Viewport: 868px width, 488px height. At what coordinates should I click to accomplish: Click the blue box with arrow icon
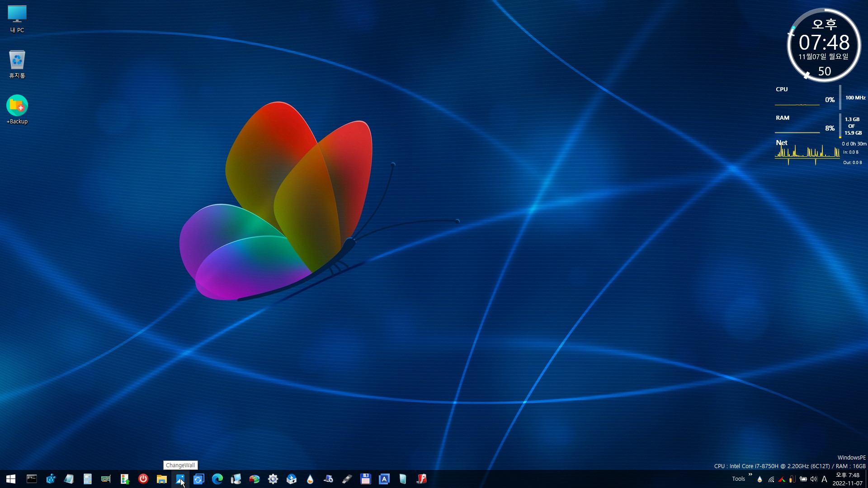click(292, 479)
